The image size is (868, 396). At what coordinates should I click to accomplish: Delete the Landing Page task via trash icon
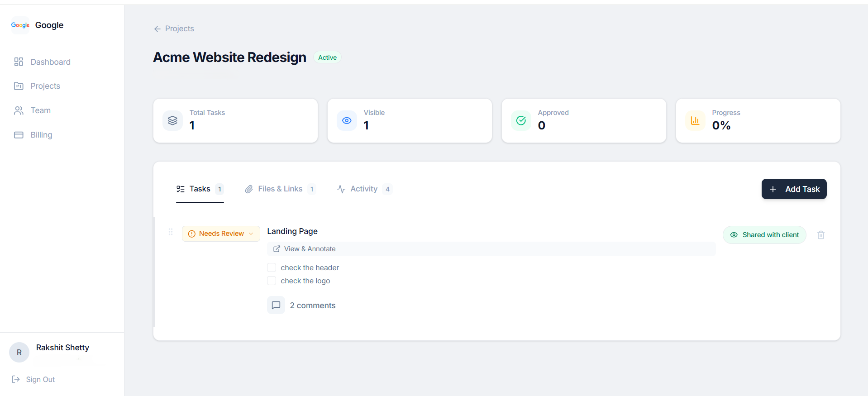pyautogui.click(x=820, y=235)
